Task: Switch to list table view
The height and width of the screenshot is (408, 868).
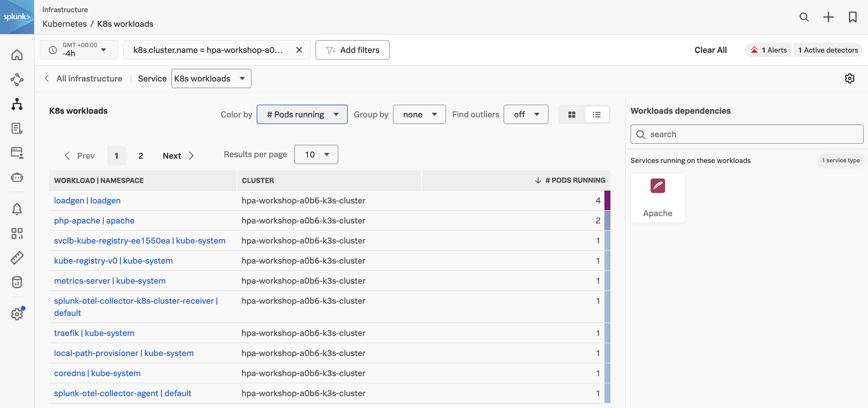Action: click(x=596, y=115)
